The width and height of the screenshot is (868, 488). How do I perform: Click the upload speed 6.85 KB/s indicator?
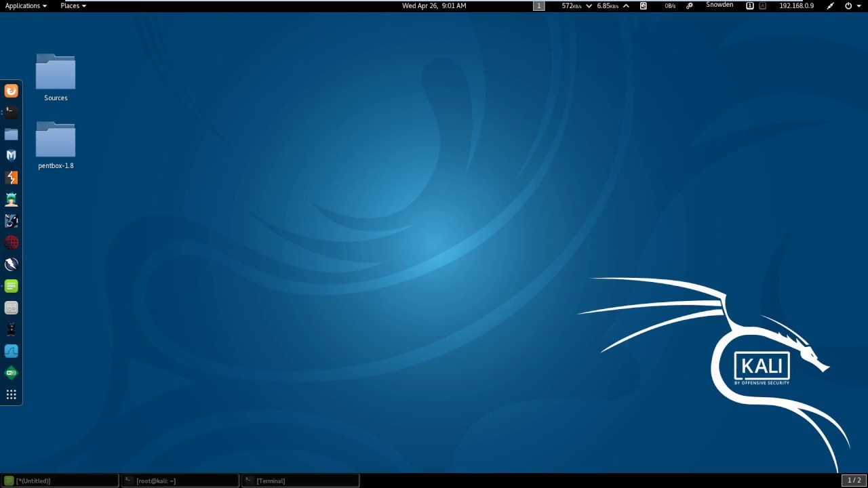[613, 5]
